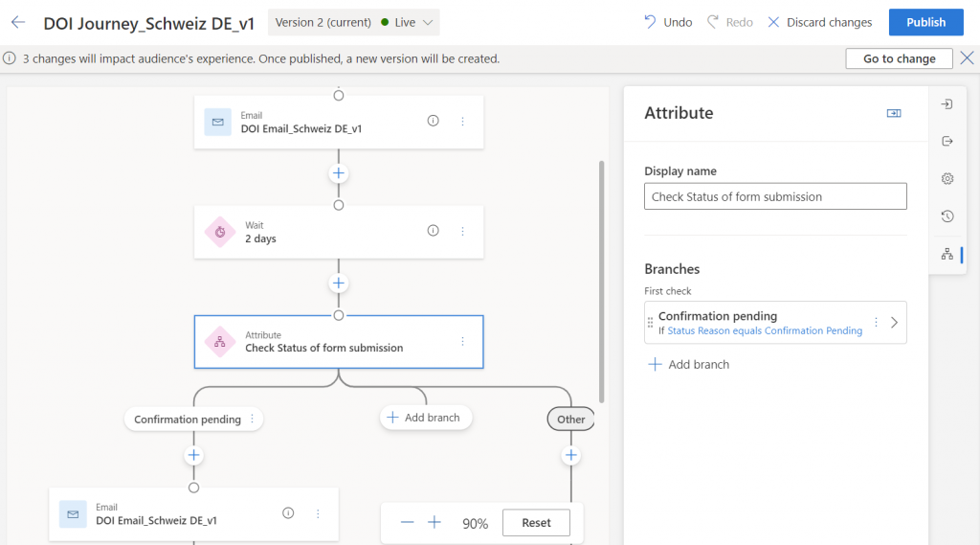Click the Display name text field
Image resolution: width=980 pixels, height=545 pixels.
tap(775, 196)
